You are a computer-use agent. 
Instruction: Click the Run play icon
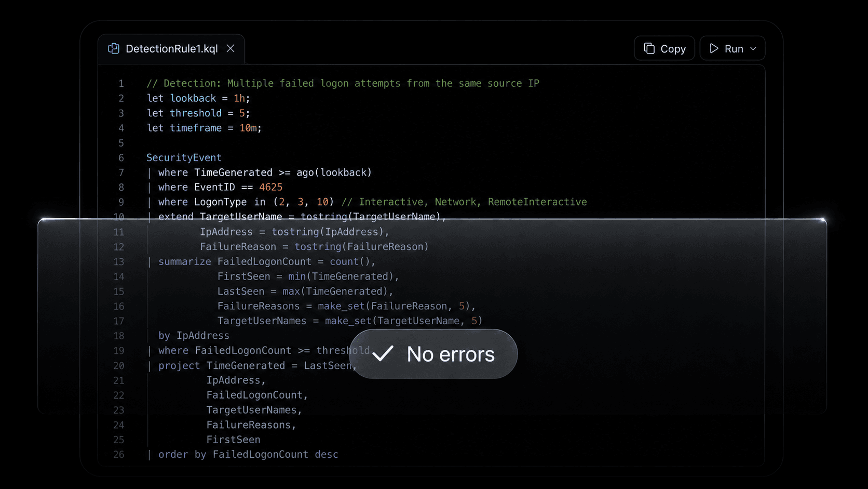(714, 48)
